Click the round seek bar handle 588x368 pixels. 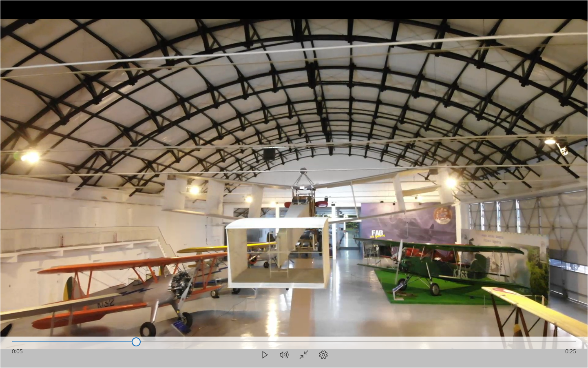136,342
